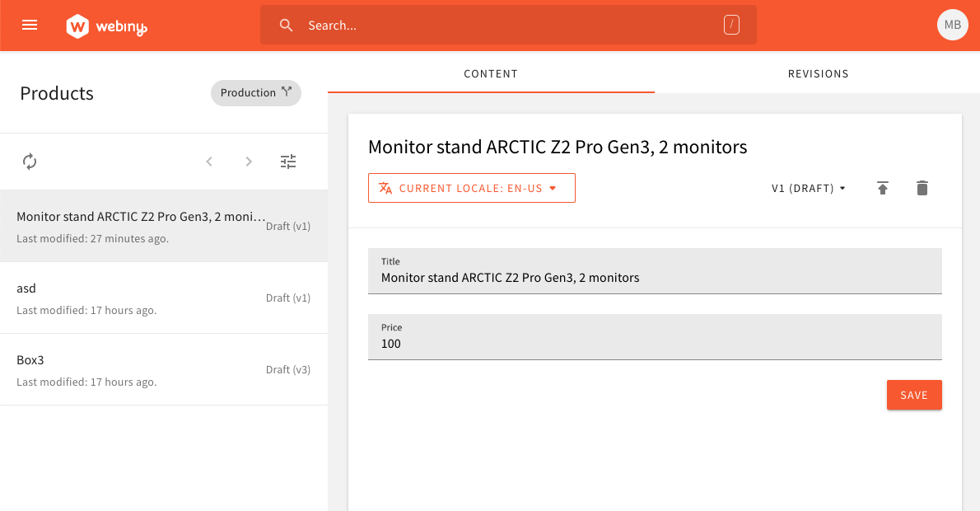
Task: Click the search magnifier icon
Action: [x=287, y=25]
